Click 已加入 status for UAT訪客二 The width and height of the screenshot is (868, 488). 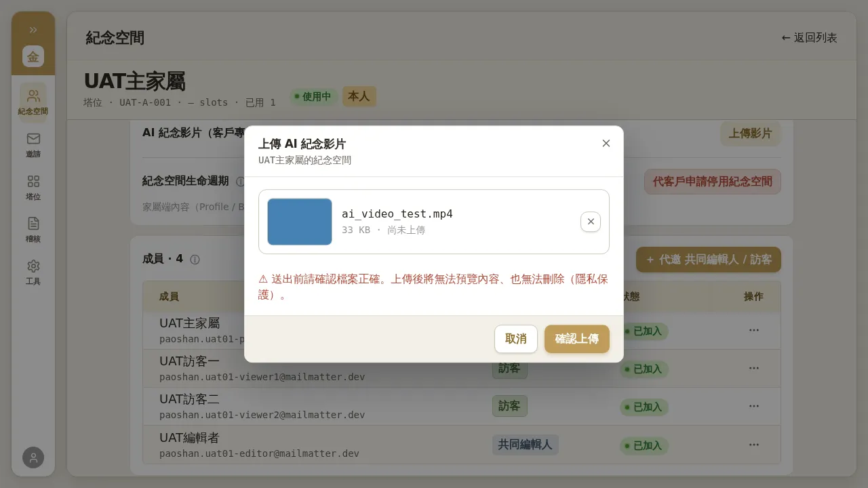point(644,407)
